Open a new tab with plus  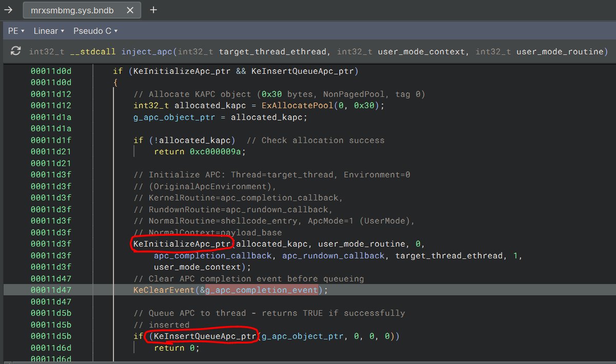[153, 10]
